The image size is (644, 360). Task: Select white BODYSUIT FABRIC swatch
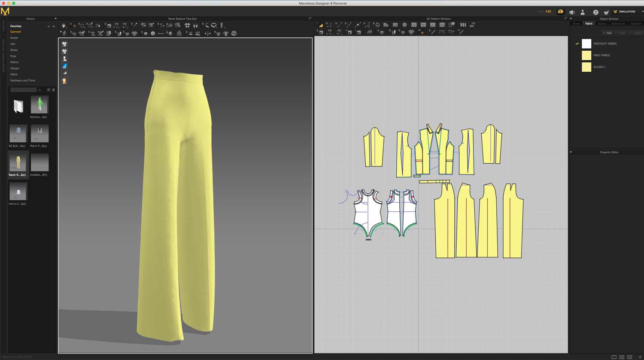586,43
